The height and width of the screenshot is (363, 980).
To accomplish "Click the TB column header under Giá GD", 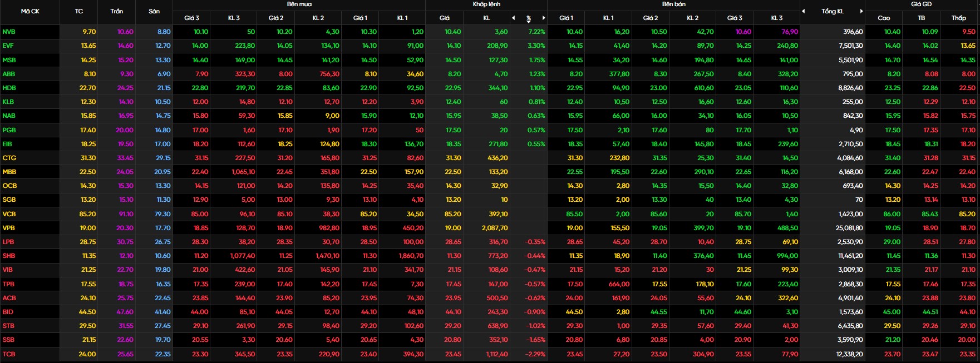I will tap(922, 18).
